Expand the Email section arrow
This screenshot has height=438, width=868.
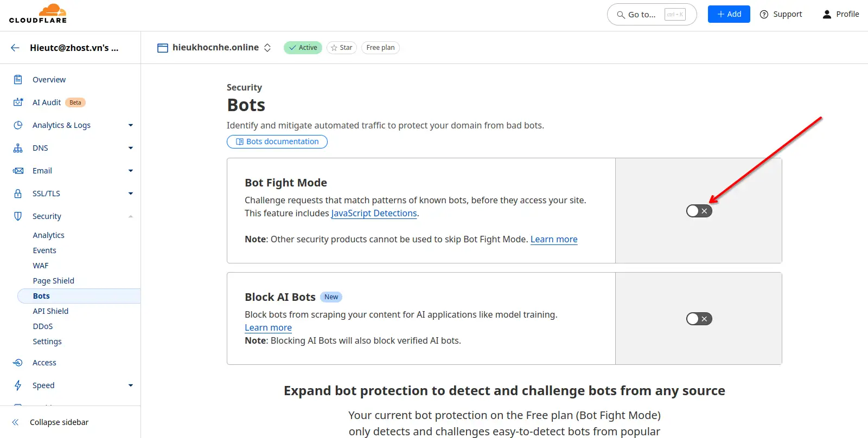tap(130, 171)
